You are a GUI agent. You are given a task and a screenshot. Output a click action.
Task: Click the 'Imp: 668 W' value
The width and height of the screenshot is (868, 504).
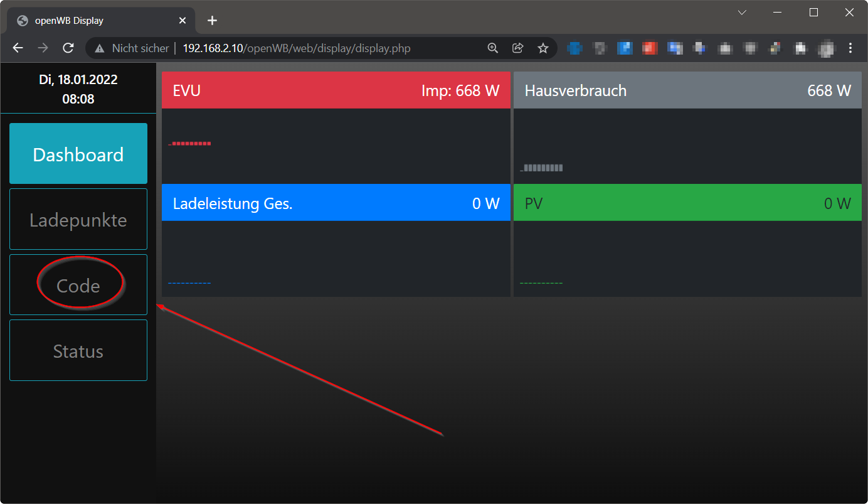(460, 90)
